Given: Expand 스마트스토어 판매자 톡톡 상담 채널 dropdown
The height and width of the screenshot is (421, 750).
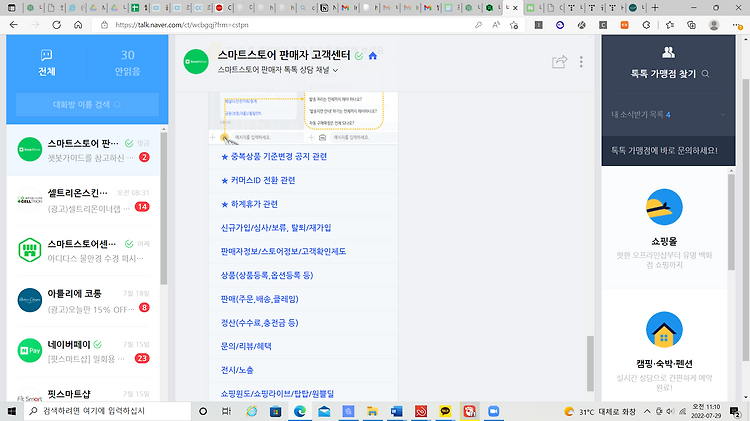Looking at the screenshot, I should click(335, 70).
